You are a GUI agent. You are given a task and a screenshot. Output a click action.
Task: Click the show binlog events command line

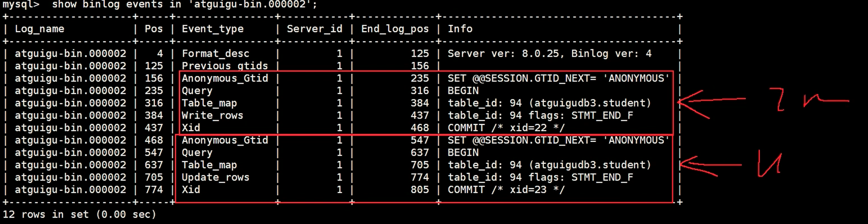160,5
